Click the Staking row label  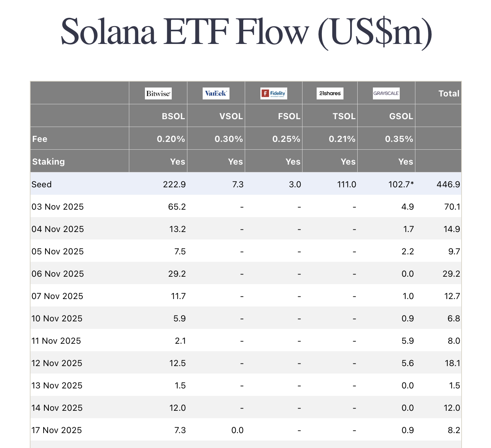48,162
